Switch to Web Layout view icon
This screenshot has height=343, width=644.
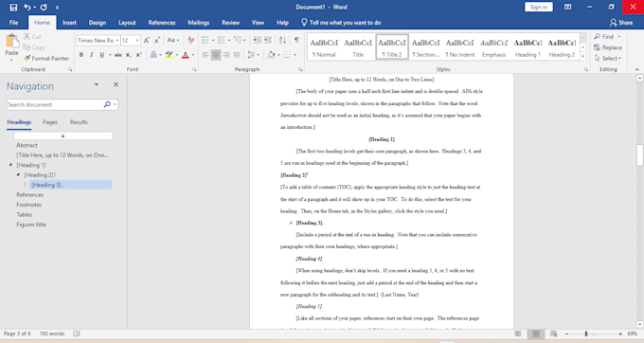tap(554, 334)
